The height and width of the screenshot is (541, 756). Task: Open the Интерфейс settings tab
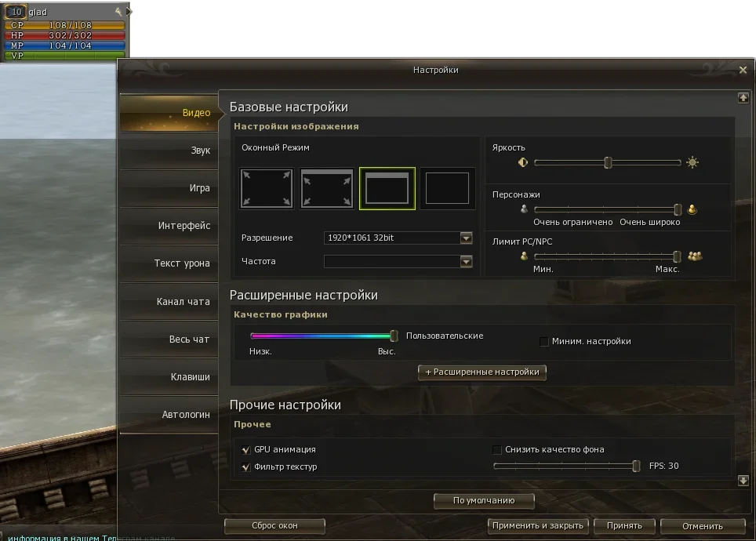pos(169,226)
